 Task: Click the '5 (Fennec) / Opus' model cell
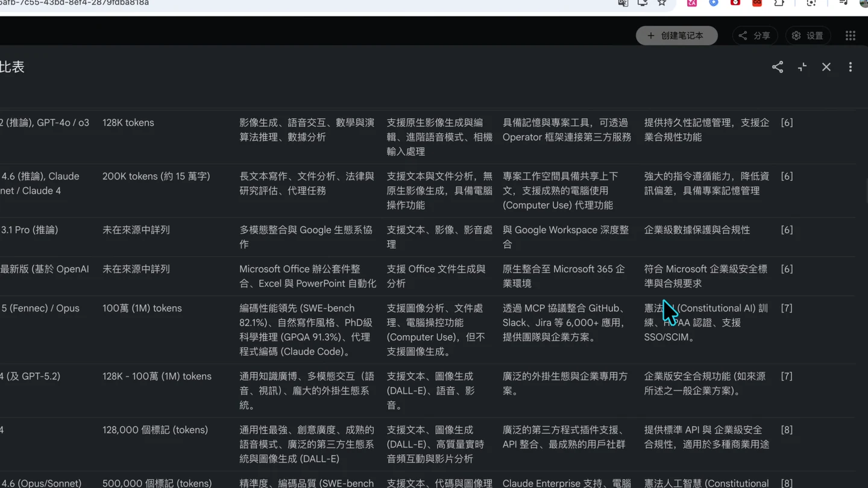pos(40,308)
